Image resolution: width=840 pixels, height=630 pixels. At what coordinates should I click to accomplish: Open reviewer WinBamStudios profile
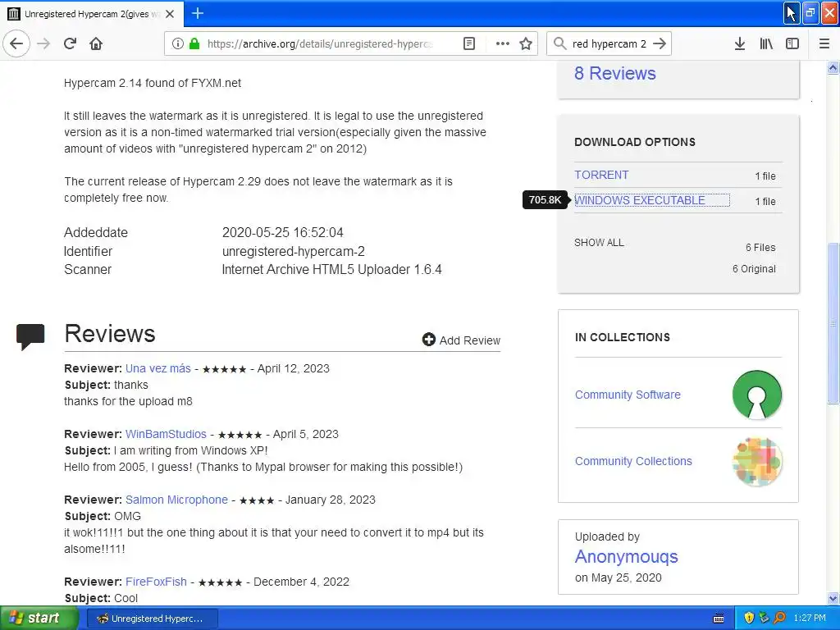tap(166, 434)
